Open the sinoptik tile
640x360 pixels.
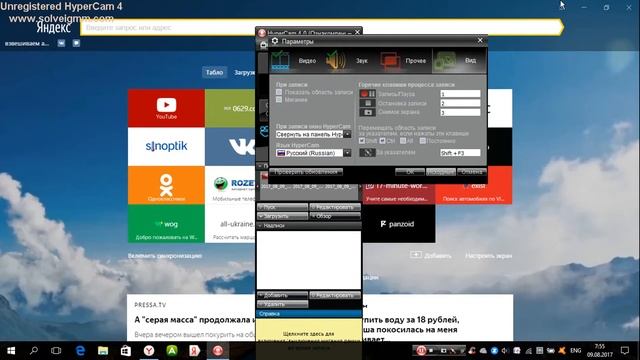(166, 146)
